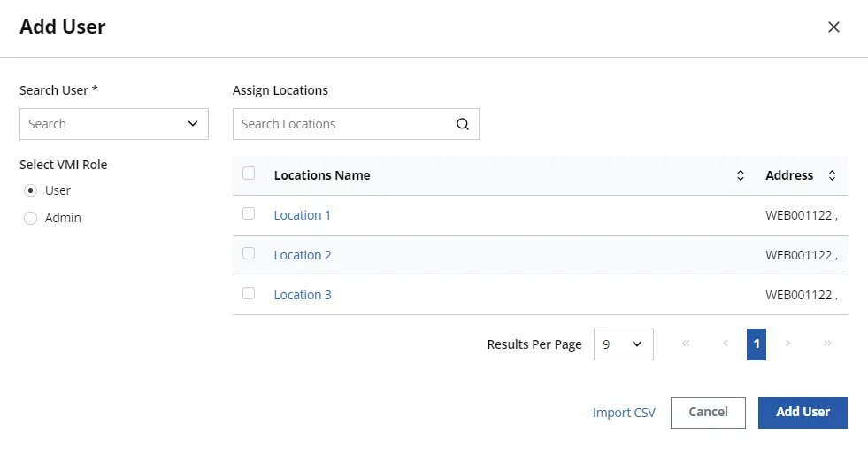Image resolution: width=868 pixels, height=449 pixels.
Task: Check the Location 2 checkbox
Action: (249, 253)
